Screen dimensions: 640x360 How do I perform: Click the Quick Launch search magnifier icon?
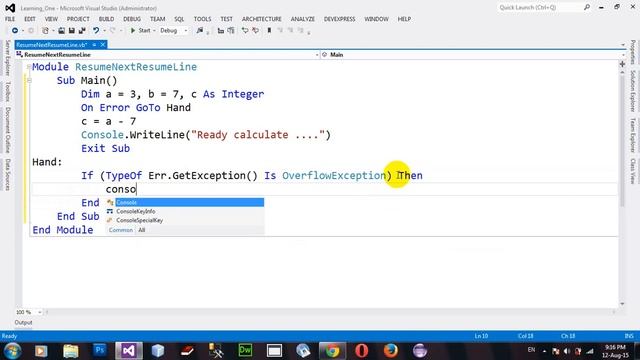pos(587,7)
